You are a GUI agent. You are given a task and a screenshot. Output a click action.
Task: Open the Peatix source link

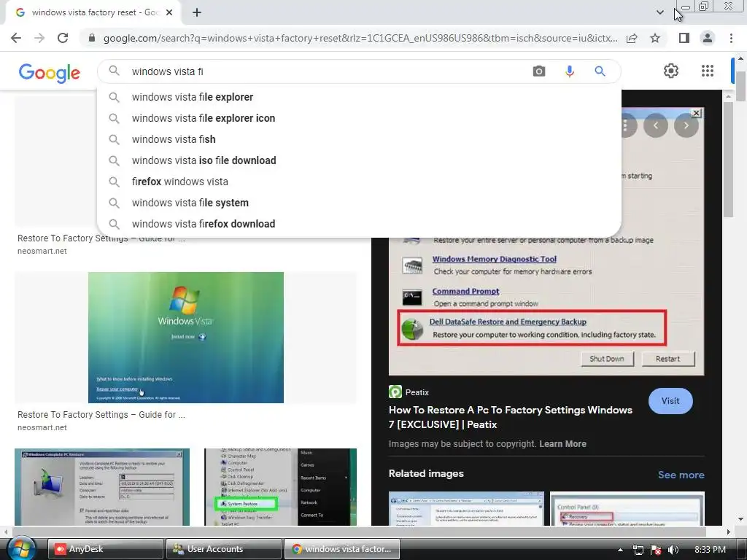[x=409, y=392]
